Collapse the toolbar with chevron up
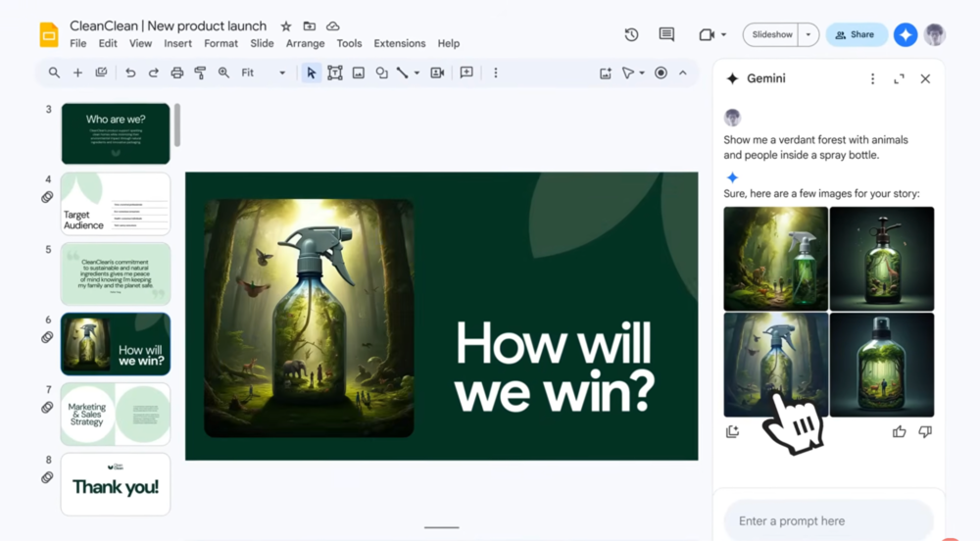 (683, 74)
